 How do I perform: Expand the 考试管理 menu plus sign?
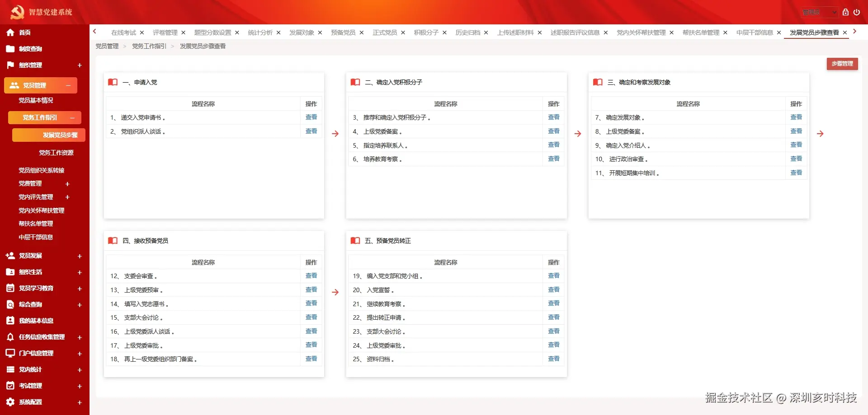coord(80,386)
